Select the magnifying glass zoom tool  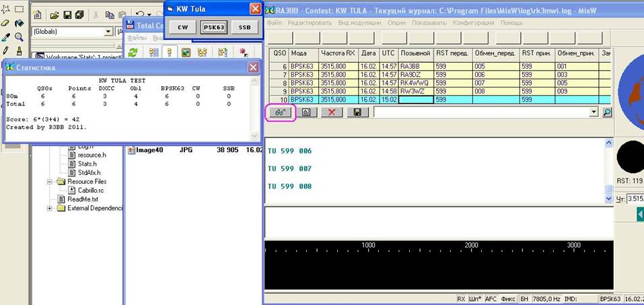pyautogui.click(x=18, y=37)
